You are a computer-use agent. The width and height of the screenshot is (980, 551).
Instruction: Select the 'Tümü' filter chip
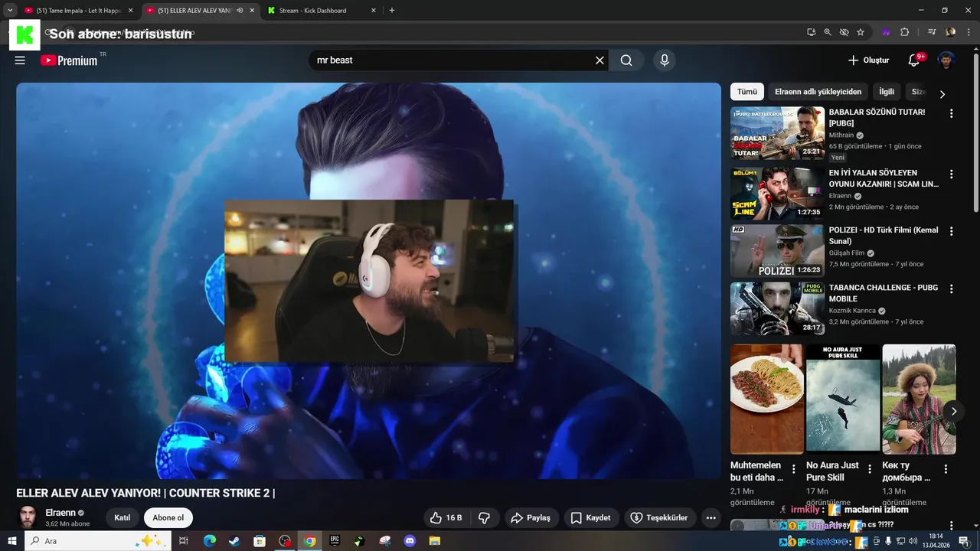746,92
